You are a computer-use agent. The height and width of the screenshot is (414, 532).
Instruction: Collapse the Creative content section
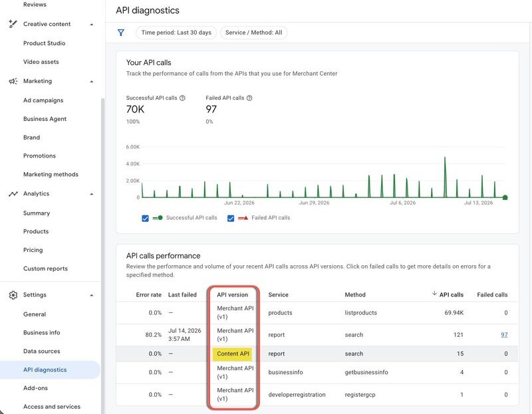pos(92,25)
